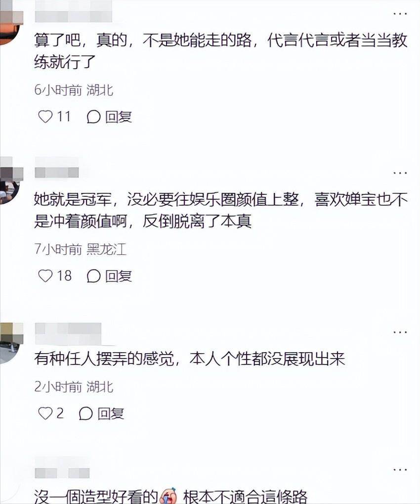
Task: Click 回复 under the 7小时前 comment
Action: click(119, 276)
